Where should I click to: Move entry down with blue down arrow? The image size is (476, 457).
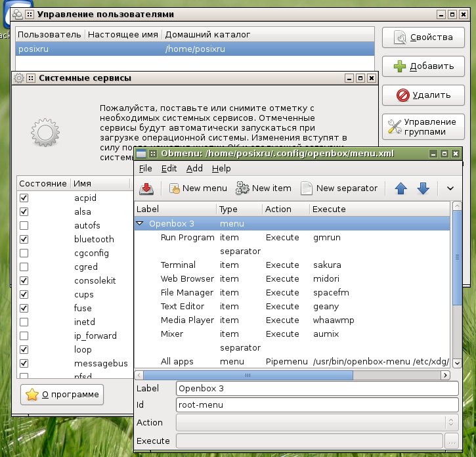pos(423,188)
